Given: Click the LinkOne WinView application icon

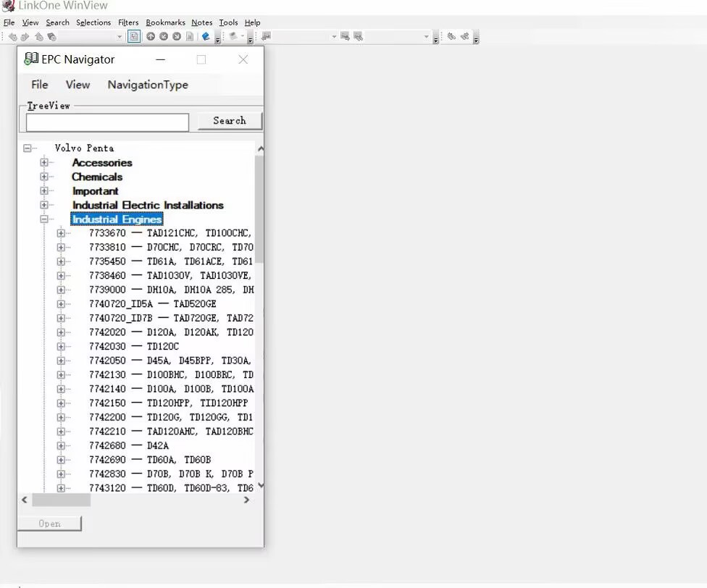Looking at the screenshot, I should [x=9, y=6].
